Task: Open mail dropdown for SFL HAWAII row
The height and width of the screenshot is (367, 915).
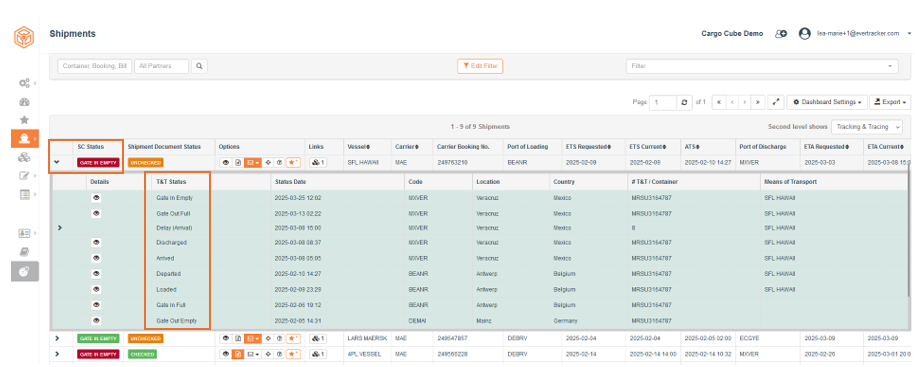Action: pos(253,163)
